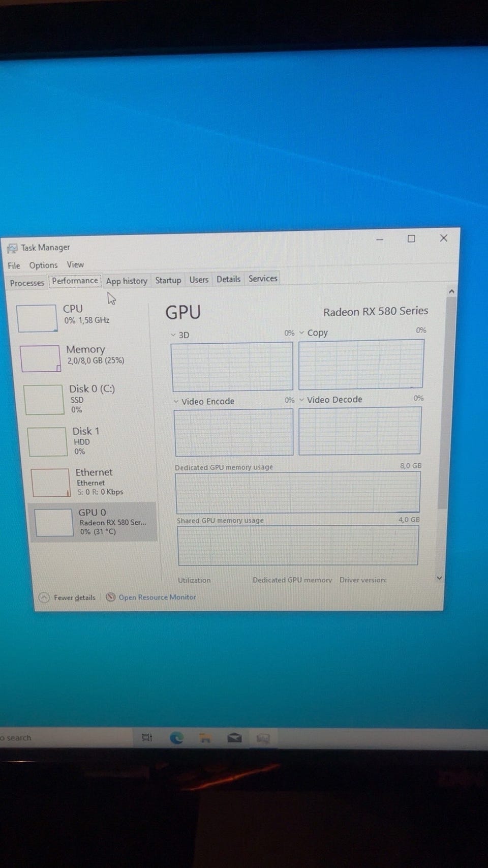The width and height of the screenshot is (488, 868).
Task: Select the GPU 0 Radeon entry
Action: (93, 522)
